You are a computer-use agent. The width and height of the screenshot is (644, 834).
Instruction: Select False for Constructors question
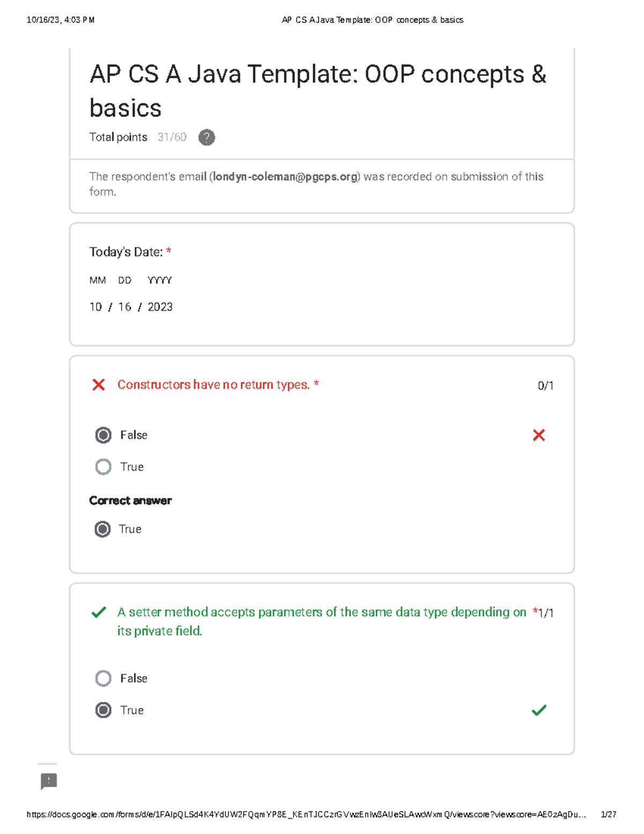click(104, 435)
